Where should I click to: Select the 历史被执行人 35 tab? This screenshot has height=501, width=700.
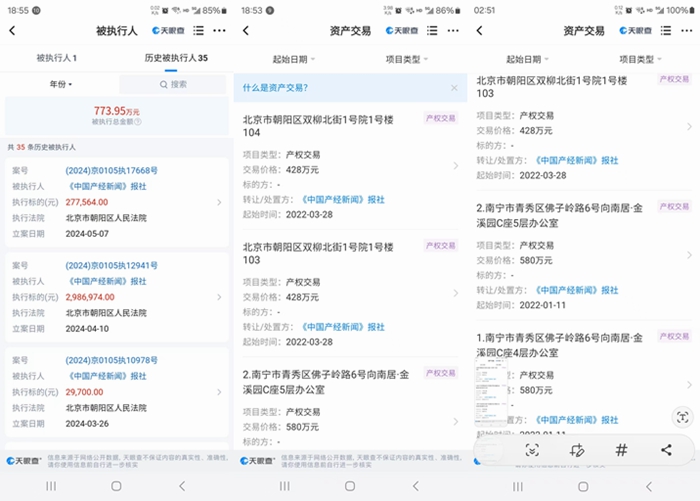pyautogui.click(x=175, y=58)
